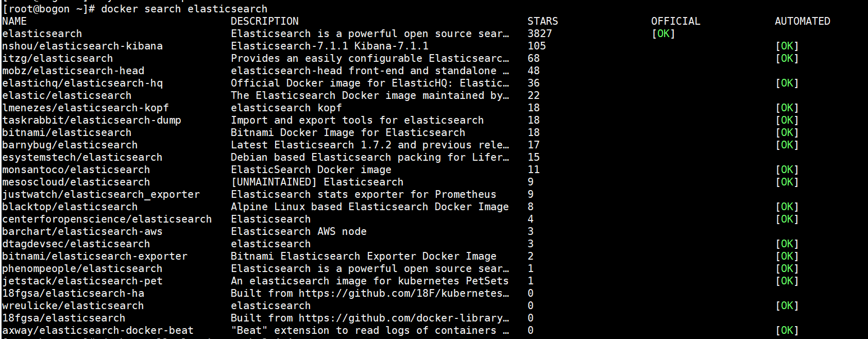Click the star count 3827
The image size is (868, 339).
click(x=540, y=33)
